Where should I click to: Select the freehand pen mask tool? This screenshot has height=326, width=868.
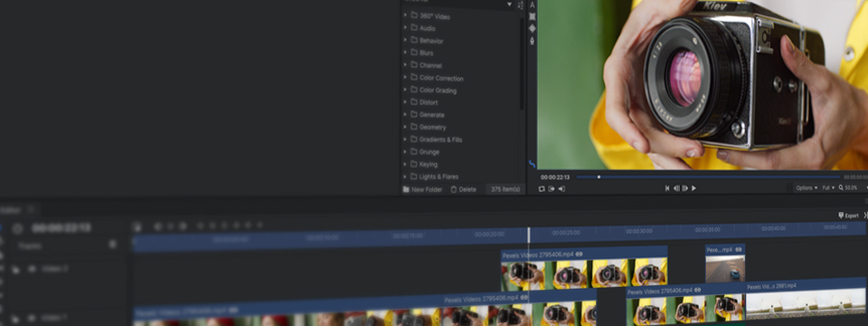[533, 41]
